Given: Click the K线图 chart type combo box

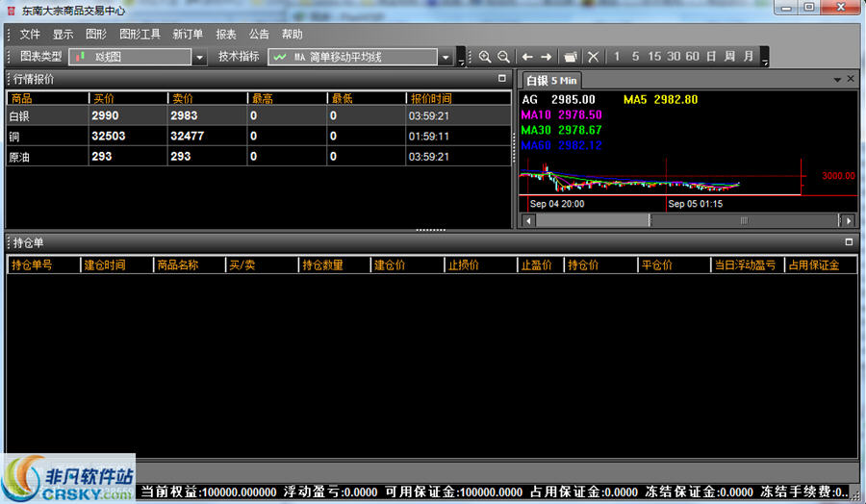Looking at the screenshot, I should [x=130, y=57].
